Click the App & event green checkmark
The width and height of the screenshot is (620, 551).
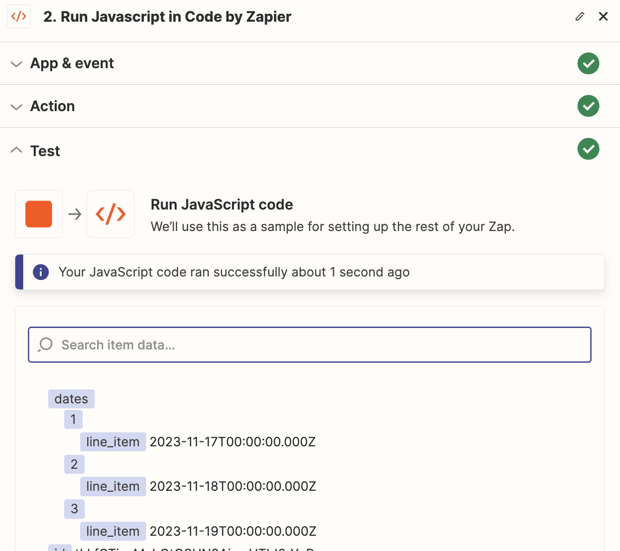point(588,63)
